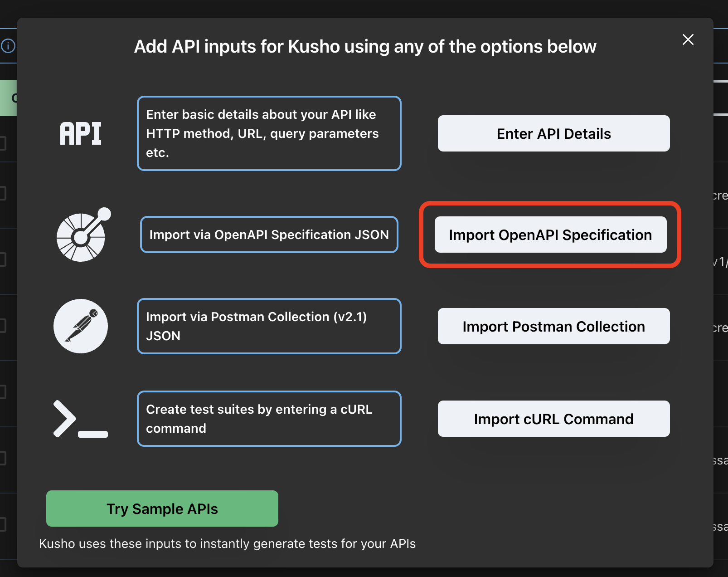Click the Import cURL Command button
This screenshot has width=728, height=577.
pyautogui.click(x=553, y=419)
